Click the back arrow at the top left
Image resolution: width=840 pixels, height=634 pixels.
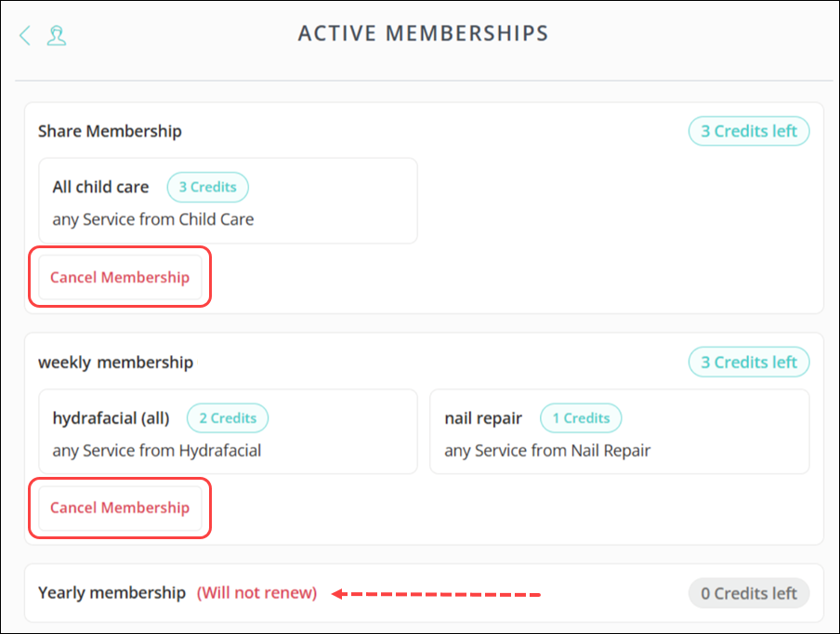(x=24, y=34)
